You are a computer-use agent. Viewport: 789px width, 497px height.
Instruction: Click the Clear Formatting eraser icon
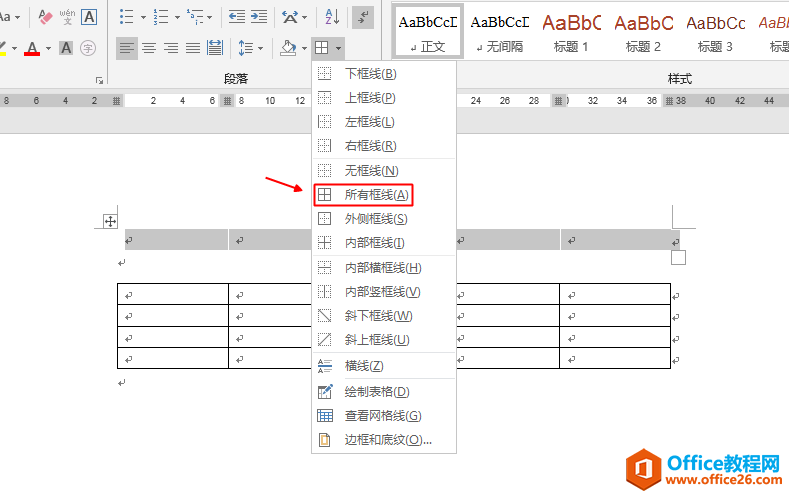[45, 18]
